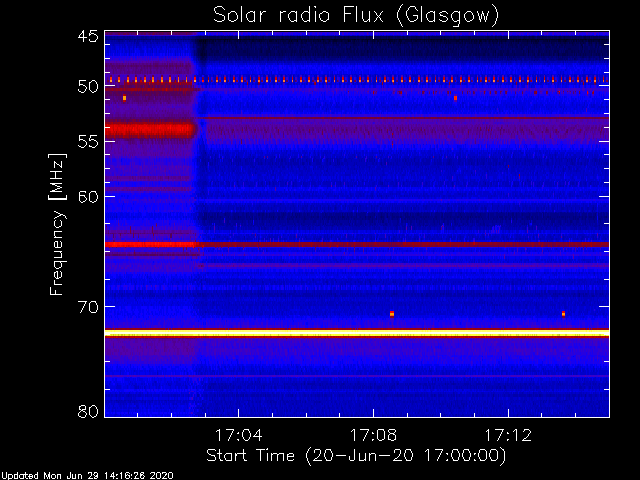Click the plot title Solar radio Flux (Glasgow)
This screenshot has width=640, height=480.
[x=356, y=16]
